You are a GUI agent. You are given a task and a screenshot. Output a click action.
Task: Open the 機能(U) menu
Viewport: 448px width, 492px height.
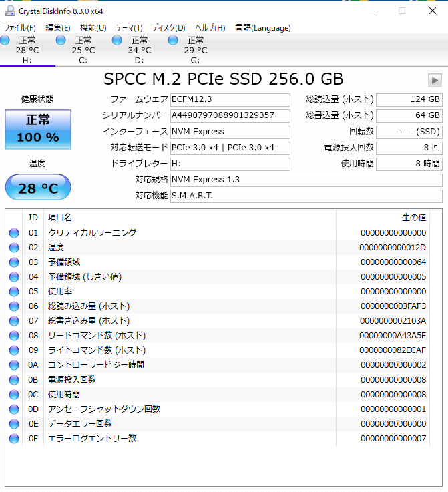(x=93, y=28)
